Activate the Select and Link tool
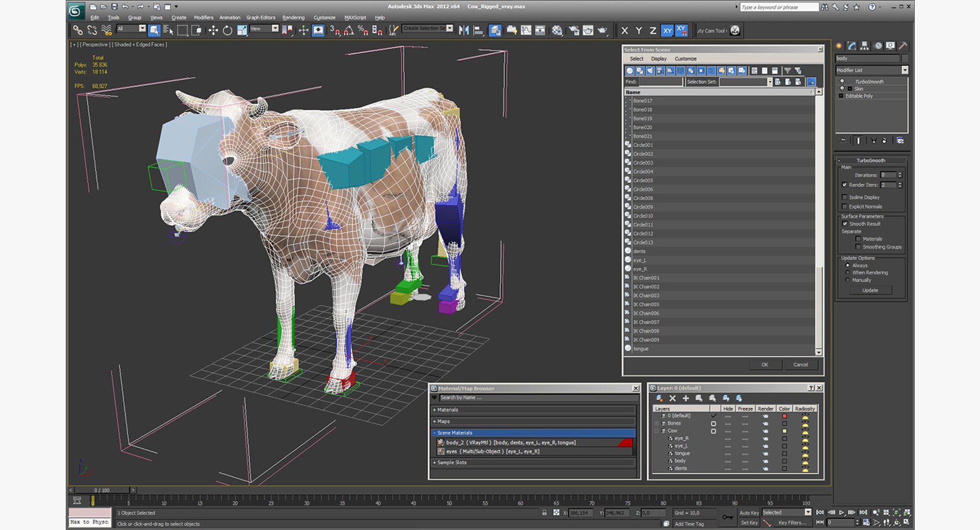980x530 pixels. click(x=78, y=30)
